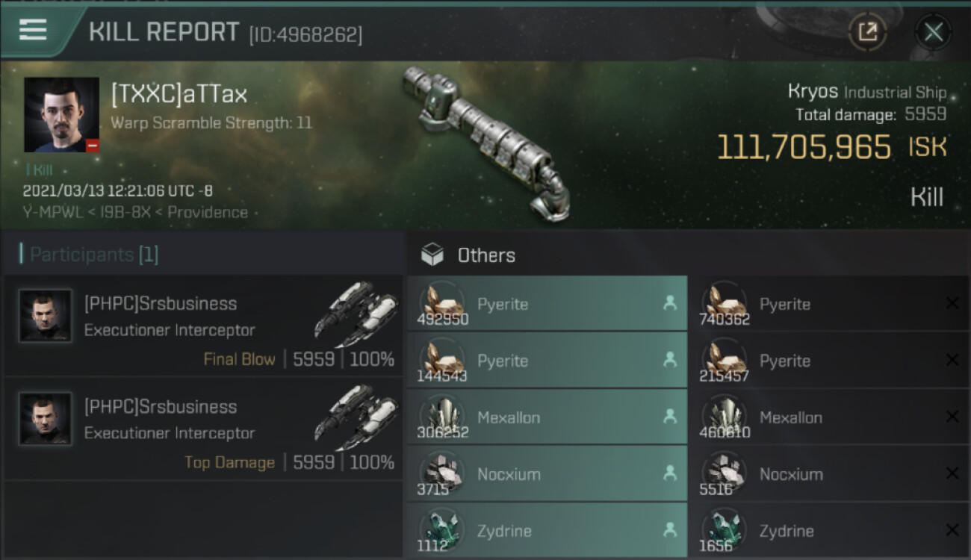Open aTTax pilot portrait
This screenshot has height=560, width=971.
point(61,115)
